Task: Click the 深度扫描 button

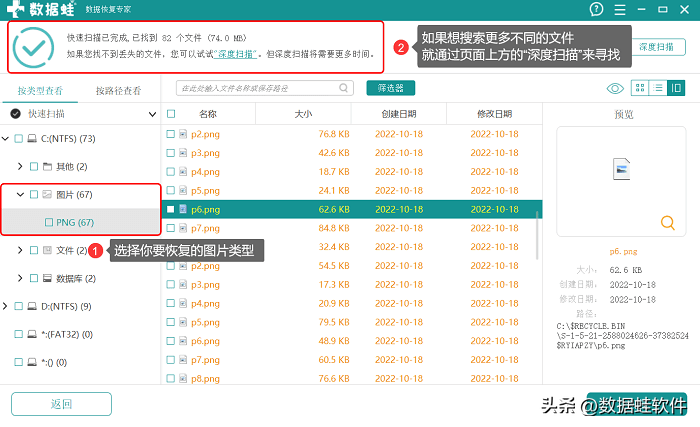Action: pos(655,47)
